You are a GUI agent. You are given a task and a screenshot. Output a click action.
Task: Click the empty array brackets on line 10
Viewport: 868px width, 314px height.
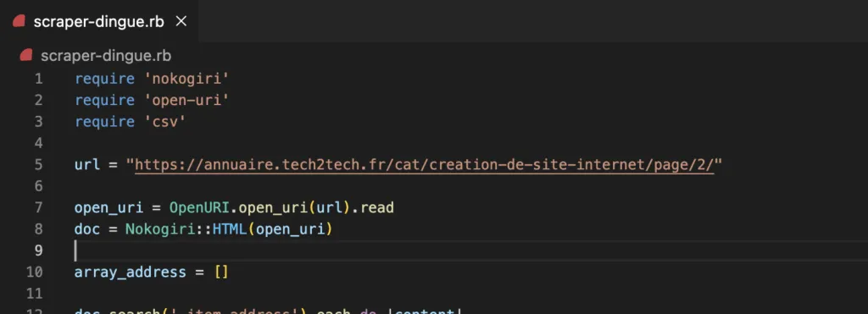coord(221,272)
